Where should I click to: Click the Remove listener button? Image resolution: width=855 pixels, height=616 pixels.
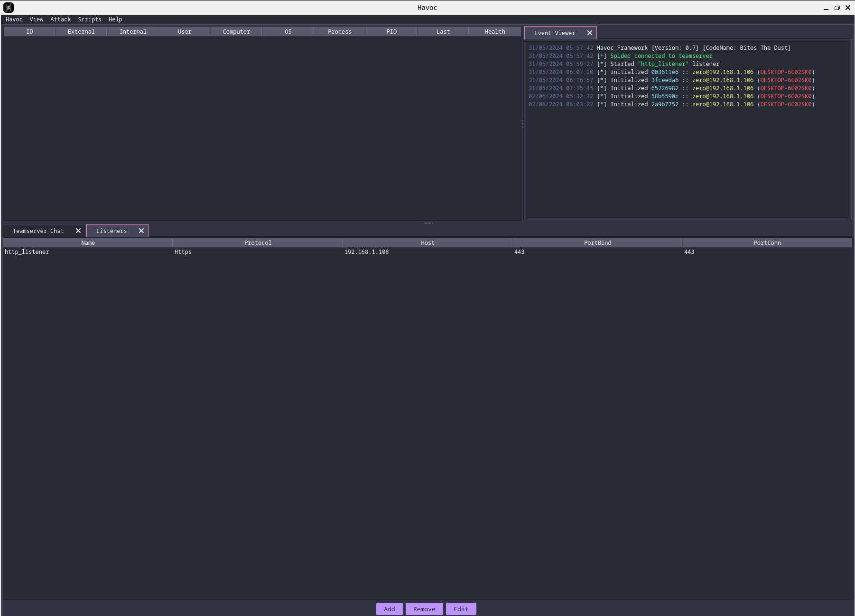[x=424, y=609]
